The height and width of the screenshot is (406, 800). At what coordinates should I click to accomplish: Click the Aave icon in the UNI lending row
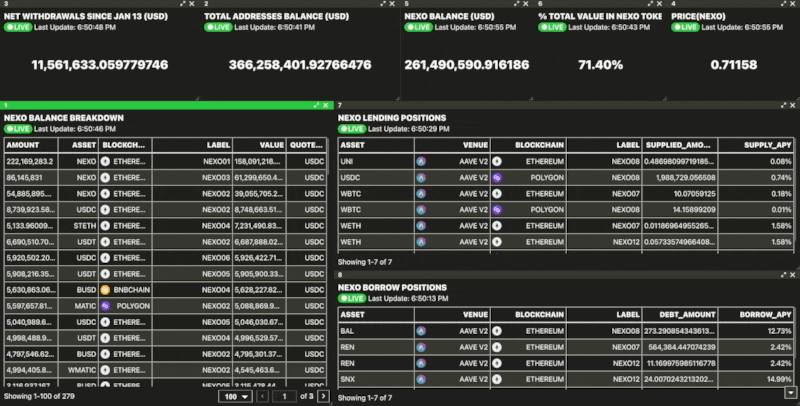point(421,161)
